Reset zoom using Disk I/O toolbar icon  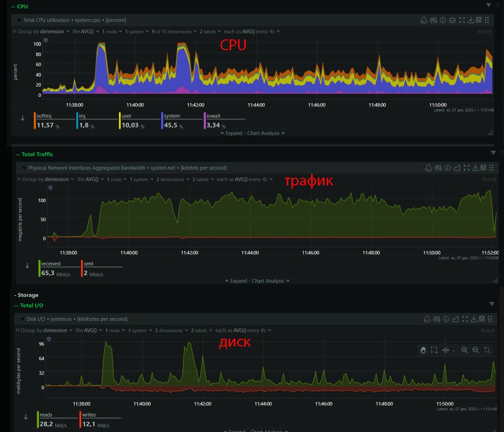pos(487,350)
